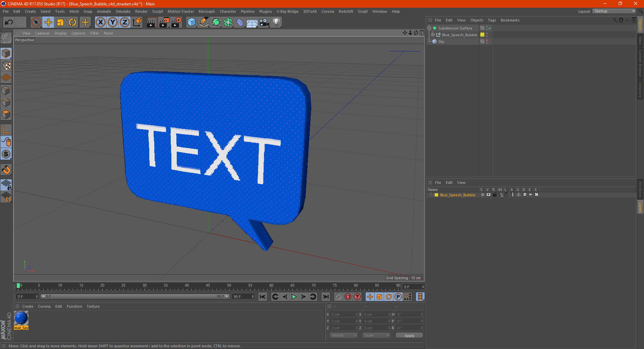Select Edges mode in left toolbar
The height and width of the screenshot is (349, 644).
(6, 102)
